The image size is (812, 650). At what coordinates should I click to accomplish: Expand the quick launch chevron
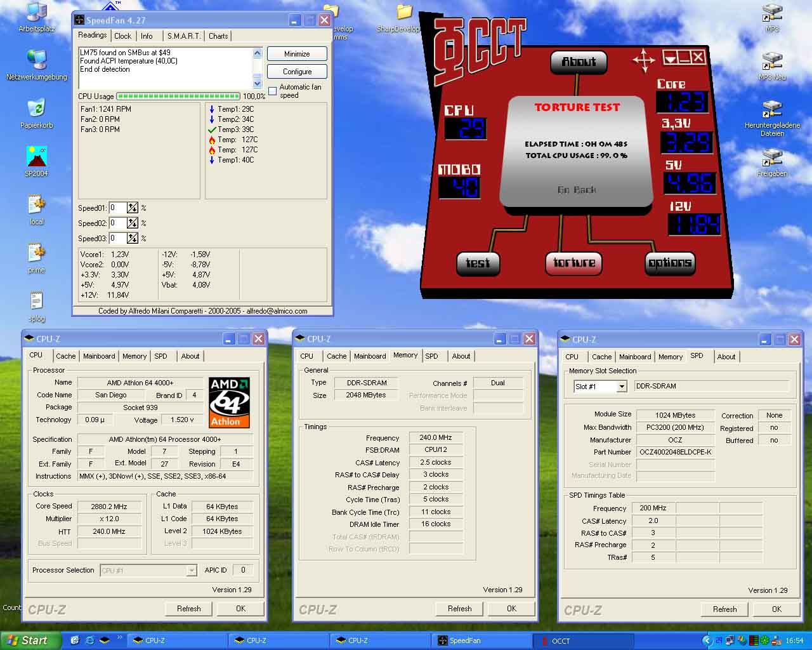(119, 637)
